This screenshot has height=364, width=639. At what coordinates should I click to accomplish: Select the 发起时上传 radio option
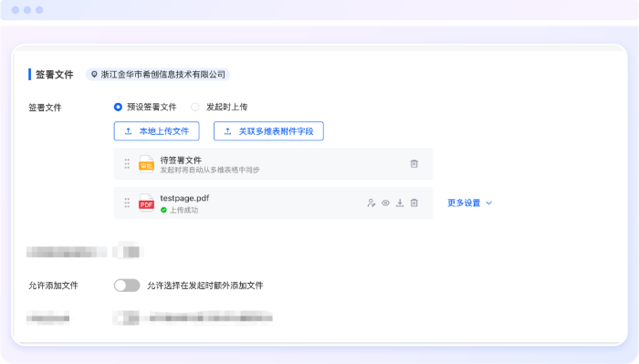[195, 107]
